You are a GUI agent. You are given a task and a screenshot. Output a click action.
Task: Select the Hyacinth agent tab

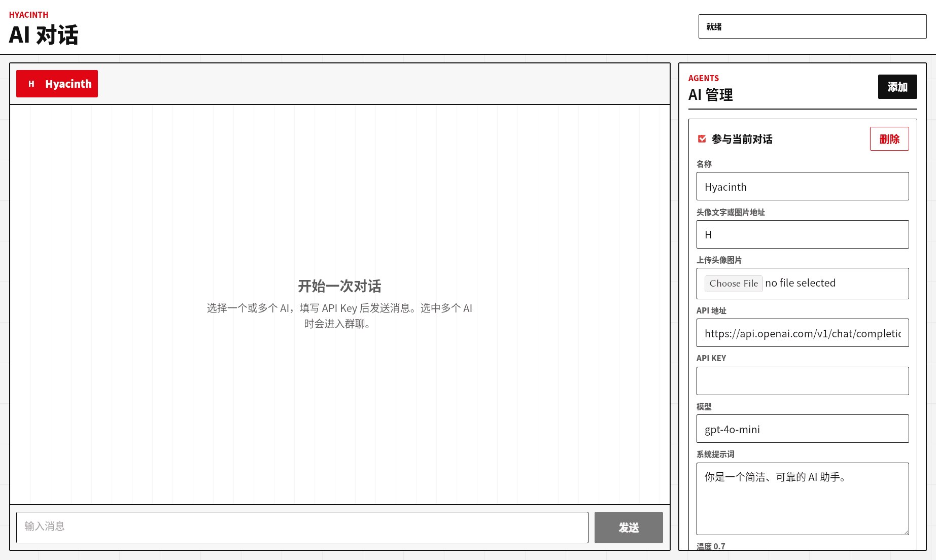pos(68,84)
